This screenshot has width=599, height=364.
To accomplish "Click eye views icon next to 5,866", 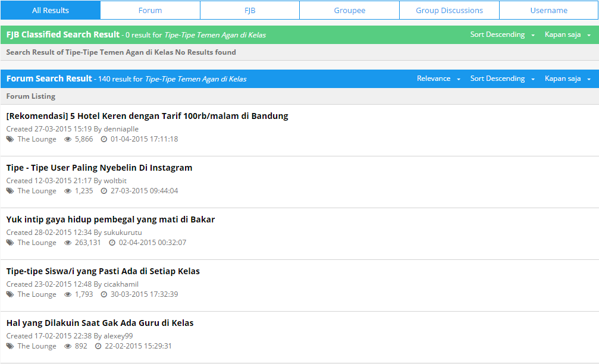I will [68, 139].
